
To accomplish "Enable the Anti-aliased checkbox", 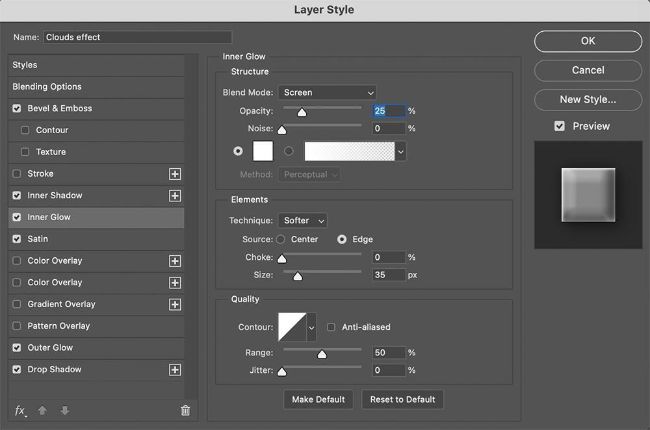I will coord(332,327).
